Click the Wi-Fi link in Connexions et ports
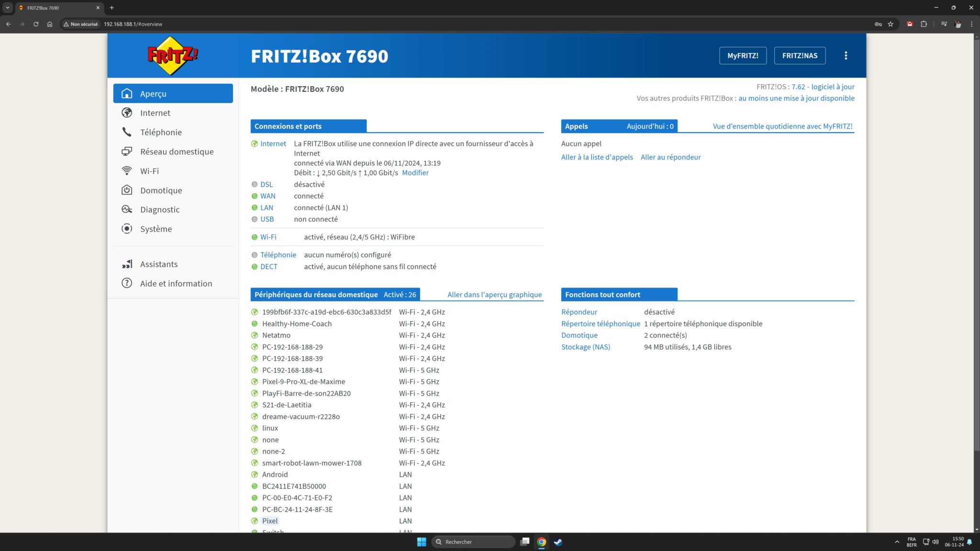 268,237
